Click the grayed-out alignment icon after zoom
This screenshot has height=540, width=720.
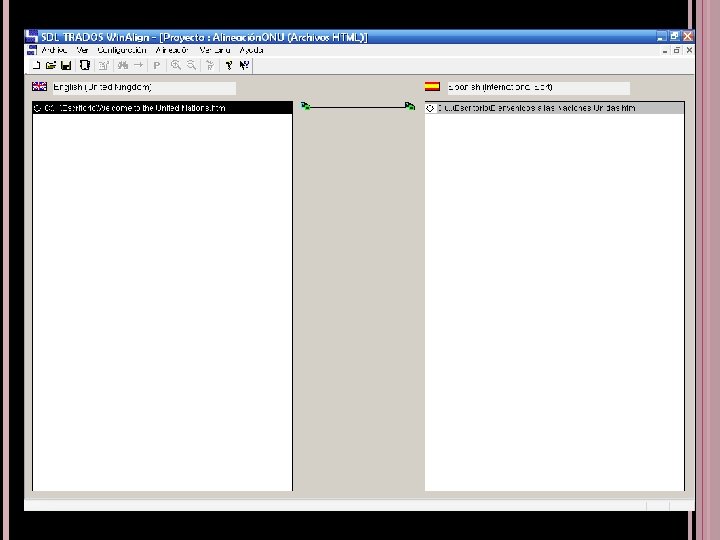tap(210, 65)
